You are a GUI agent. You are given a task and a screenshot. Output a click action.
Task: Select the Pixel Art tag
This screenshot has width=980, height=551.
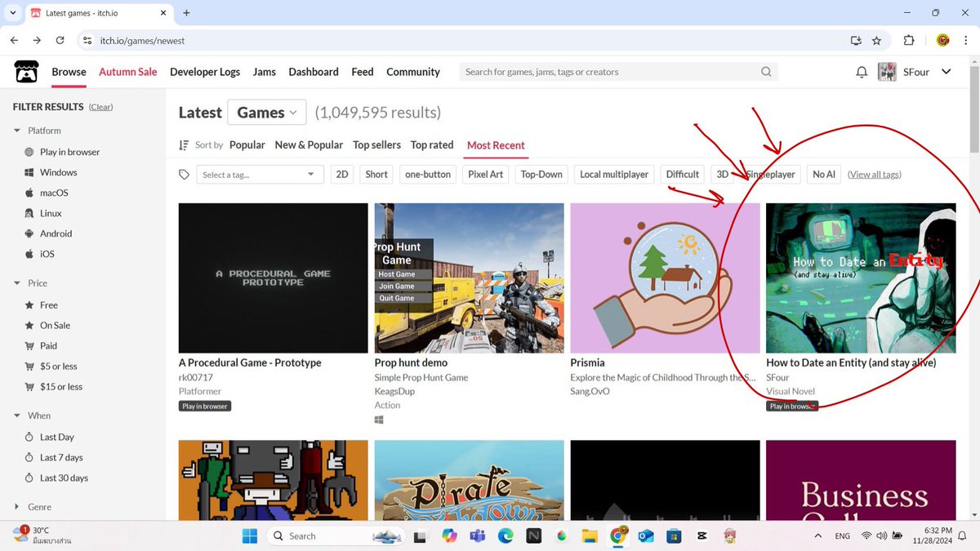[x=486, y=174]
